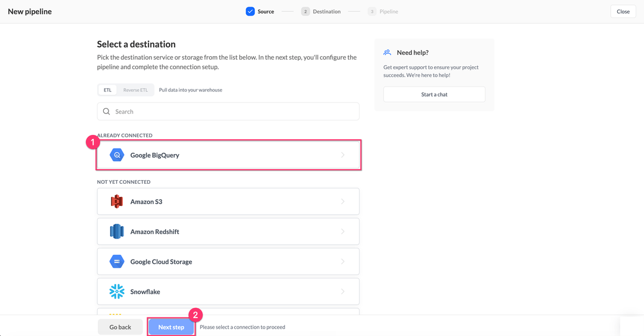Switch to Reverse ETL mode
The height and width of the screenshot is (336, 644).
click(135, 90)
